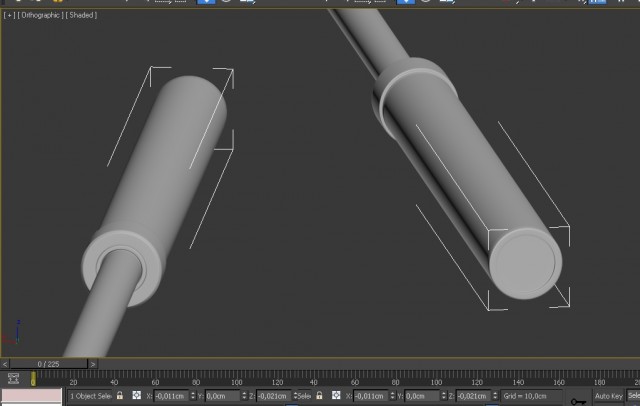Click the Z coordinate field beside Grid = 10,0cm
This screenshot has width=640, height=406.
click(473, 396)
